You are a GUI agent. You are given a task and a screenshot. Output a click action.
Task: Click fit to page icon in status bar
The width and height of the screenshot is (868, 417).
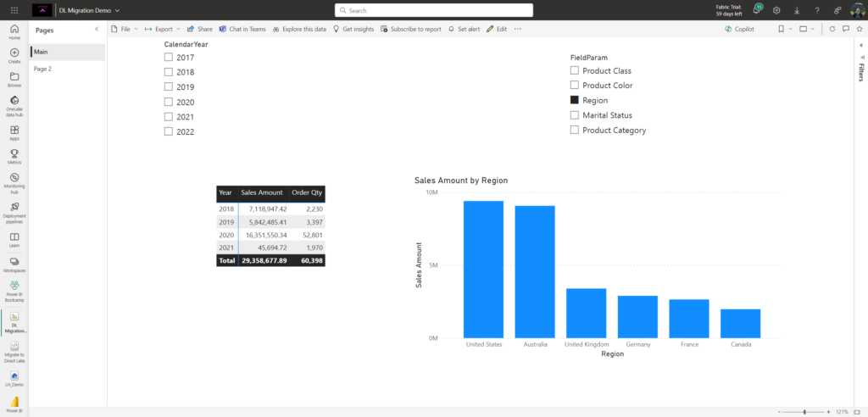[857, 412]
